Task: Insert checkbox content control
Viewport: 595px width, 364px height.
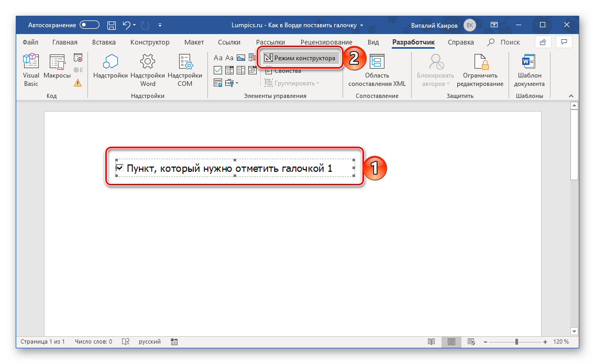Action: (x=218, y=70)
